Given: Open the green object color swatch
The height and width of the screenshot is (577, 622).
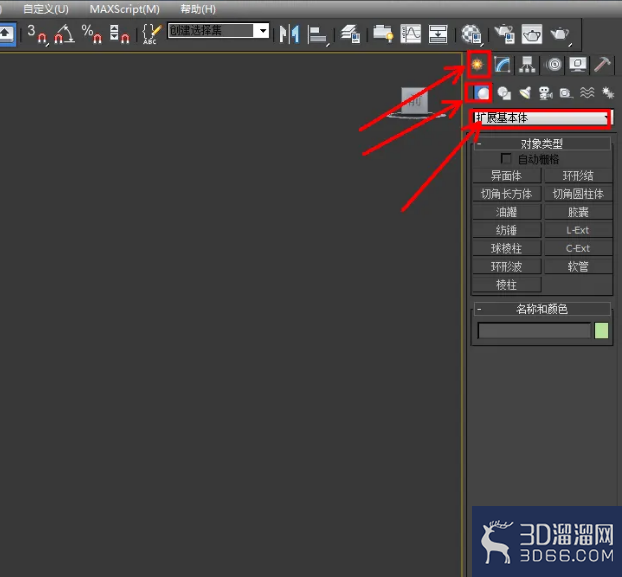Looking at the screenshot, I should 601,330.
